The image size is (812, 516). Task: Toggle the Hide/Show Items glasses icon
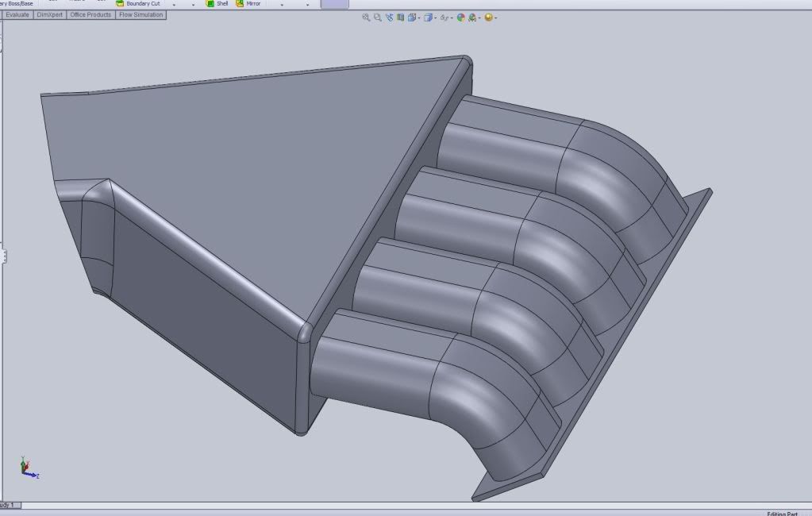(444, 17)
